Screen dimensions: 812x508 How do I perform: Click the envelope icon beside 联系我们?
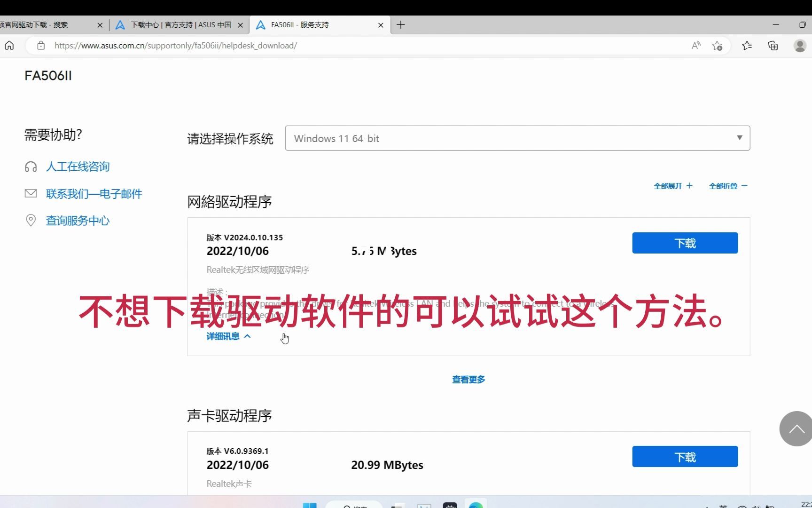[31, 193]
